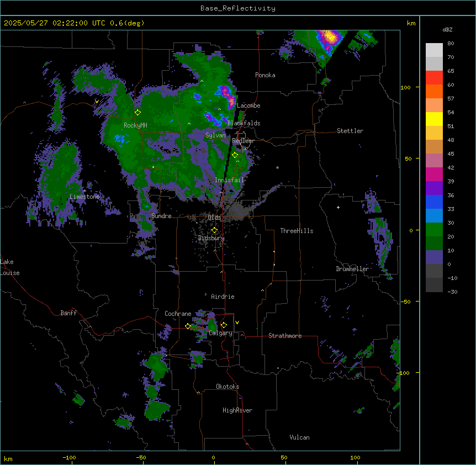Click the RockyMH label
This screenshot has height=465, width=476.
(135, 125)
